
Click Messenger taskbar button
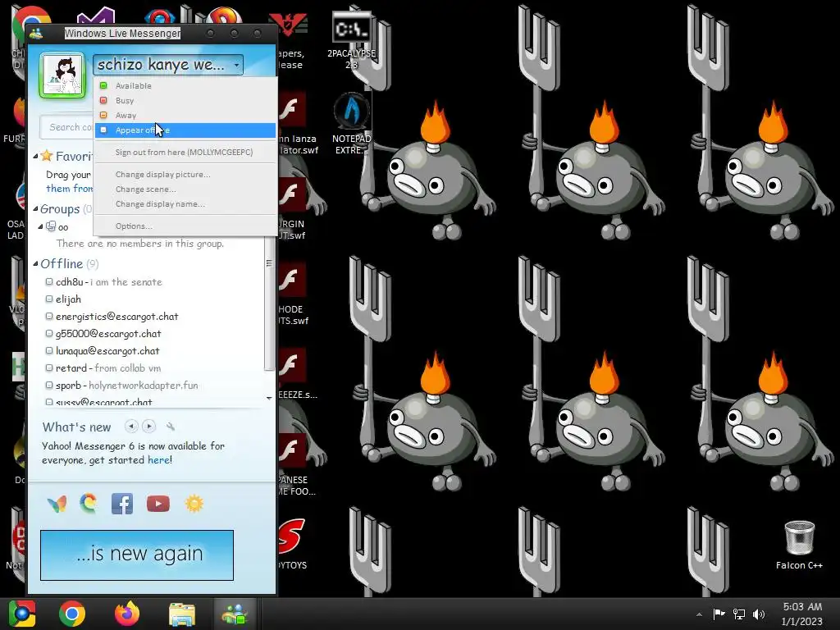(x=236, y=614)
